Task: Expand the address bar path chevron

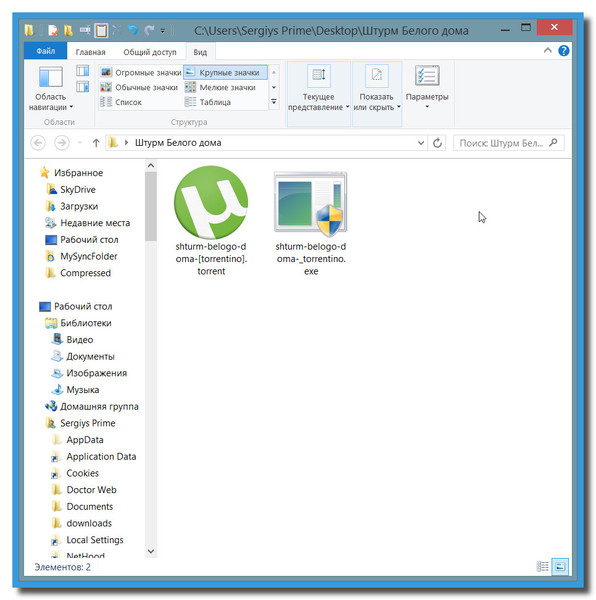Action: coord(126,143)
